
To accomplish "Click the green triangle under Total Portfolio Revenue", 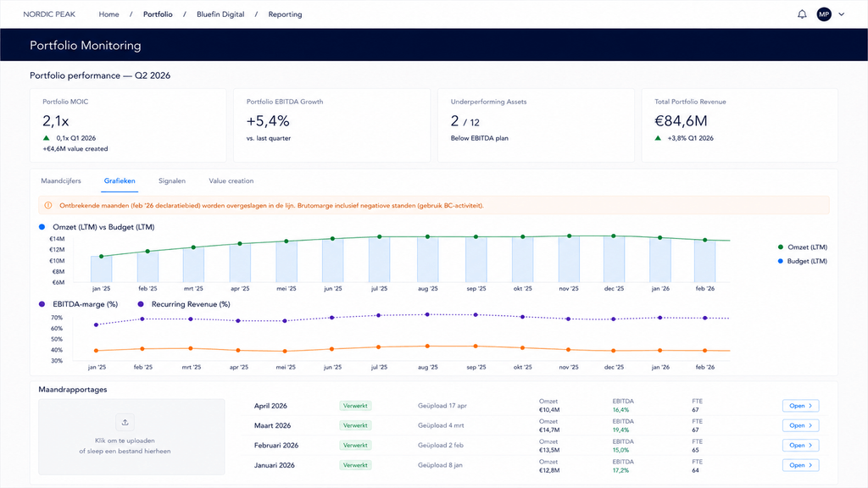I will [x=658, y=138].
